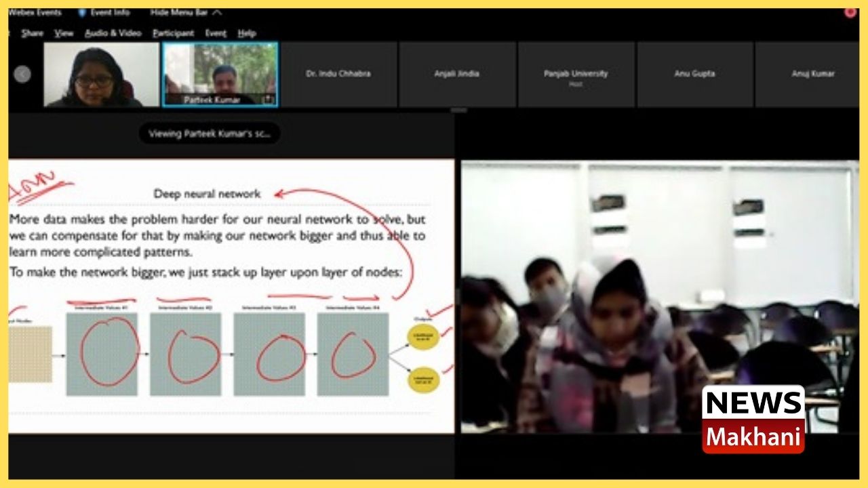The image size is (868, 488).
Task: Click the drag handle below the participant strip
Action: [459, 110]
